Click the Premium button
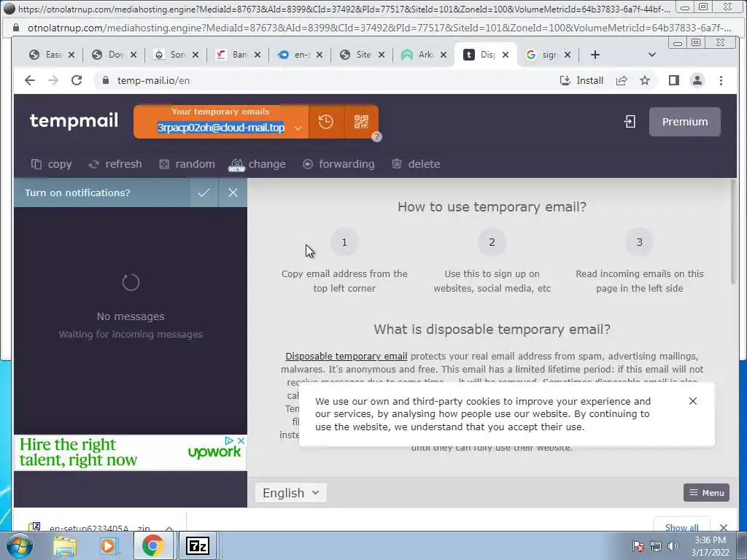Screen dimensions: 747x560 [684, 122]
